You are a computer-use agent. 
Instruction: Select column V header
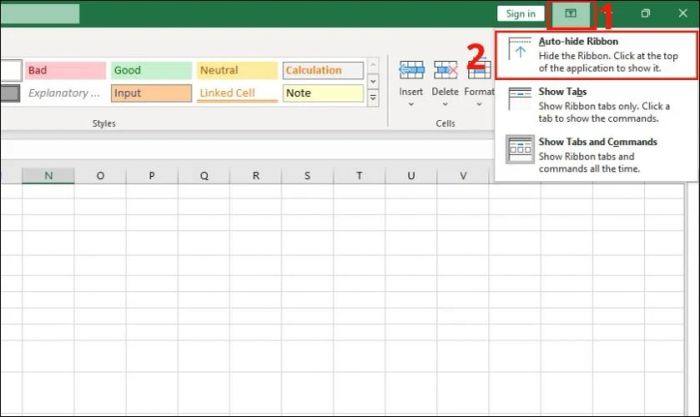pyautogui.click(x=463, y=176)
